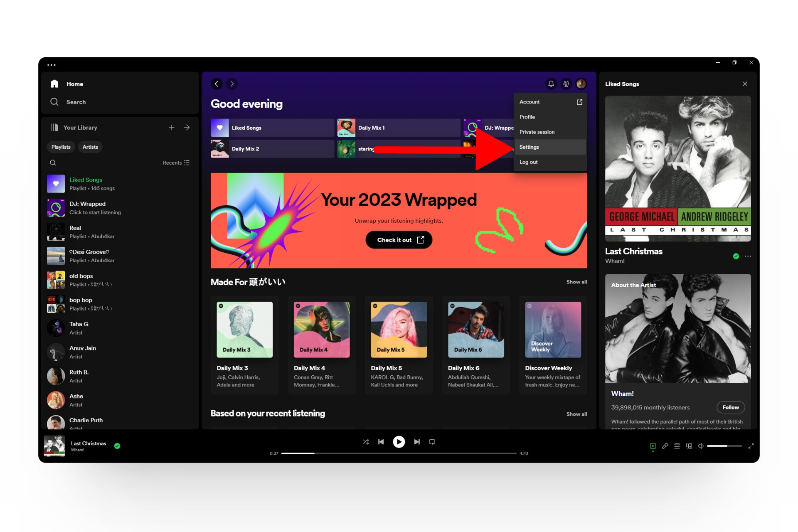Choose Private session in profile menu
This screenshot has height=532, width=798.
click(537, 132)
